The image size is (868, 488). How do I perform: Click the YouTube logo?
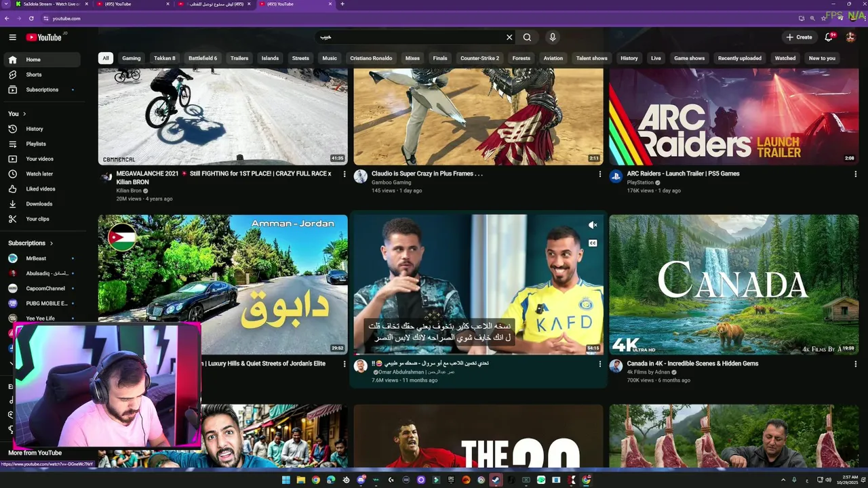(44, 37)
